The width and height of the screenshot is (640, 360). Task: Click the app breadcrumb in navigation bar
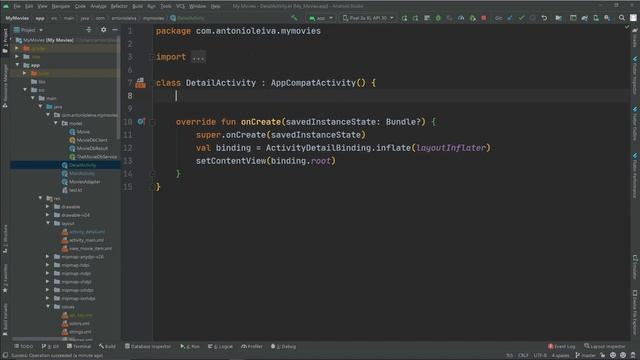coord(40,18)
